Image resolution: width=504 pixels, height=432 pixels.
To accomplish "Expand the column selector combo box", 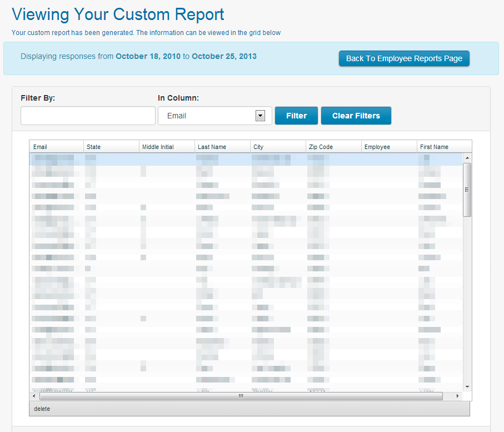I will coord(260,116).
